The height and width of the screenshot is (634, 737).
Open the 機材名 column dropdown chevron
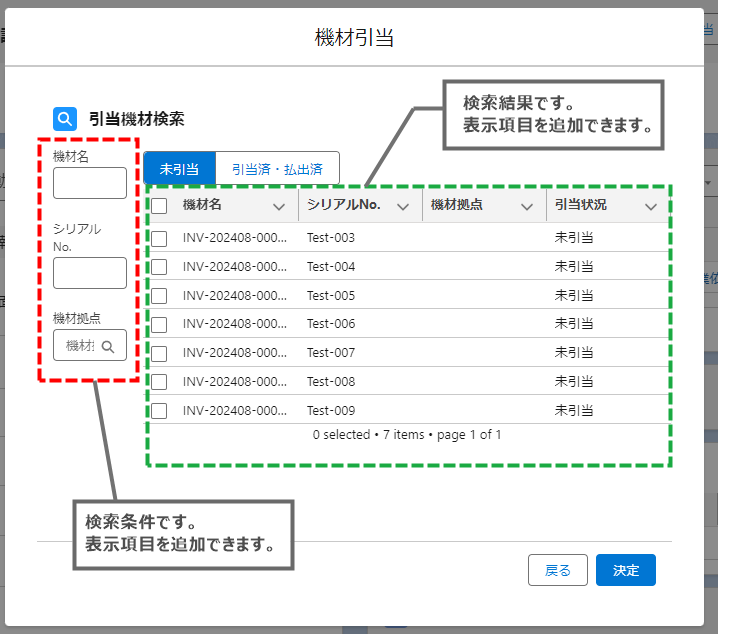click(279, 206)
